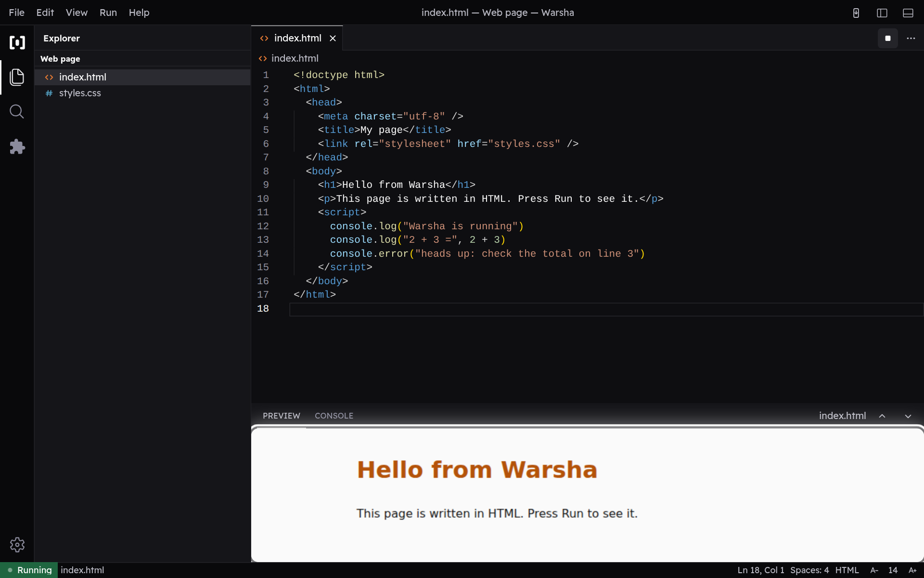Viewport: 924px width, 578px height.
Task: Click the index.html label in the panel header
Action: [x=842, y=416]
